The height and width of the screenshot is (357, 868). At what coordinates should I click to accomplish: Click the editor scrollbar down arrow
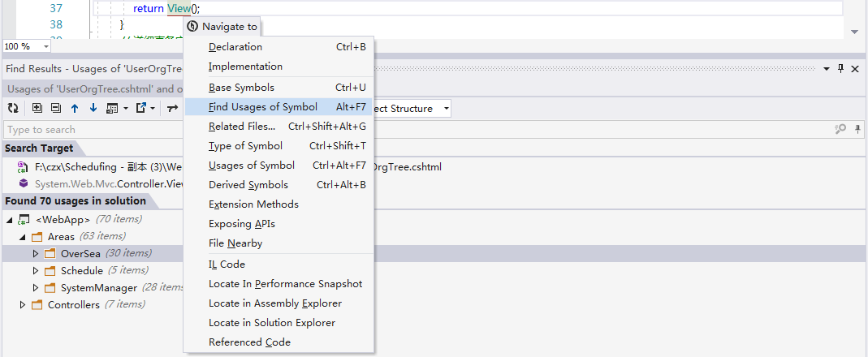(x=854, y=32)
